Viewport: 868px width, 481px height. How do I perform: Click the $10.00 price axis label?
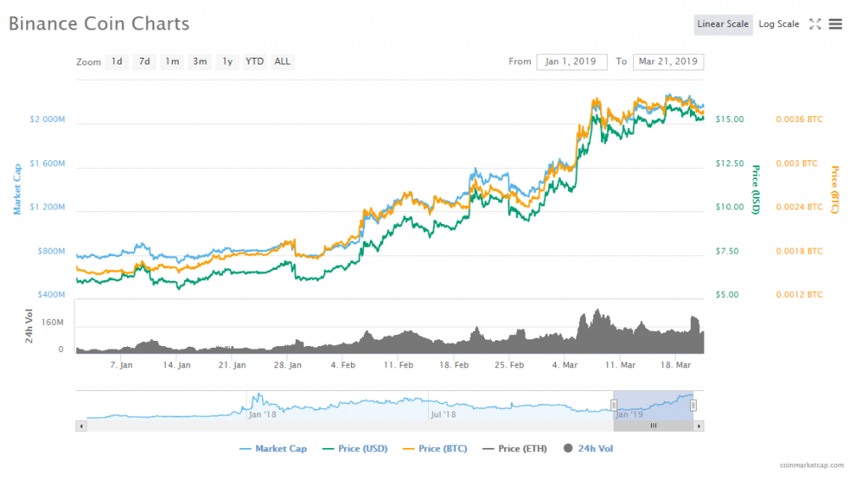click(730, 207)
